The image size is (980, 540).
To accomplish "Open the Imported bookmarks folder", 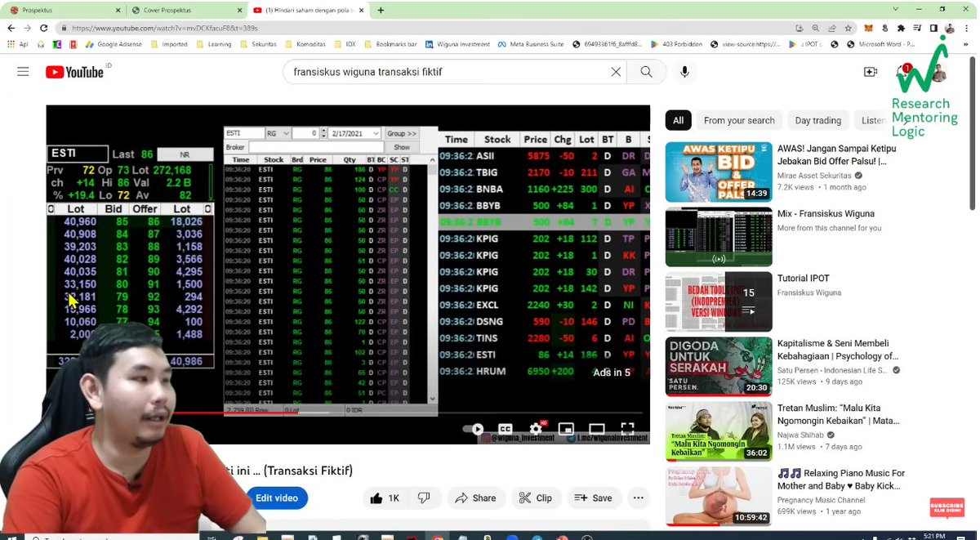I will (x=169, y=44).
